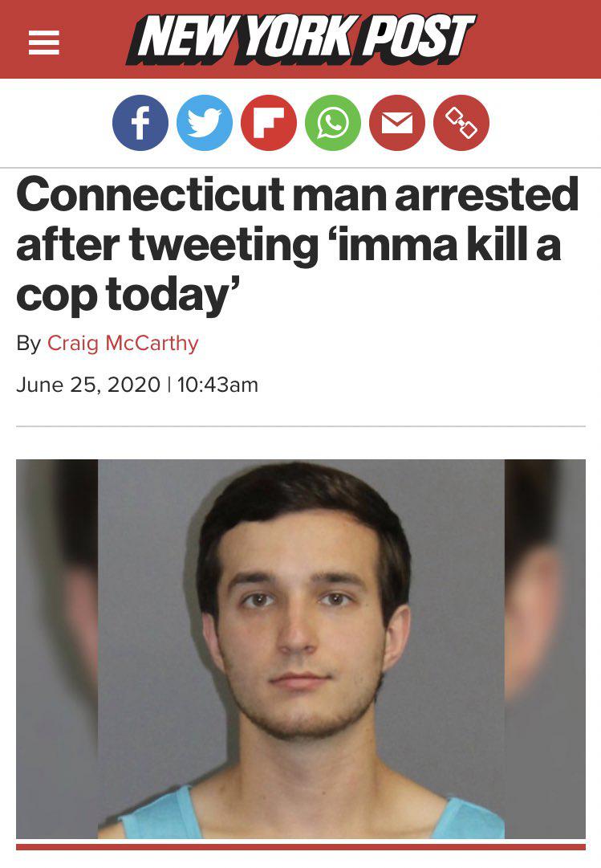Click the red header bar beside the logo
601x868 pixels.
pos(538,40)
